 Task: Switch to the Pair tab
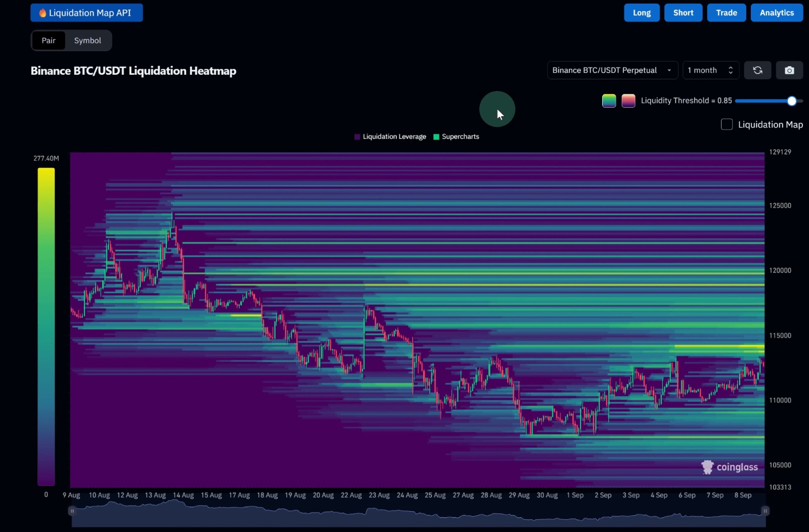pos(49,40)
